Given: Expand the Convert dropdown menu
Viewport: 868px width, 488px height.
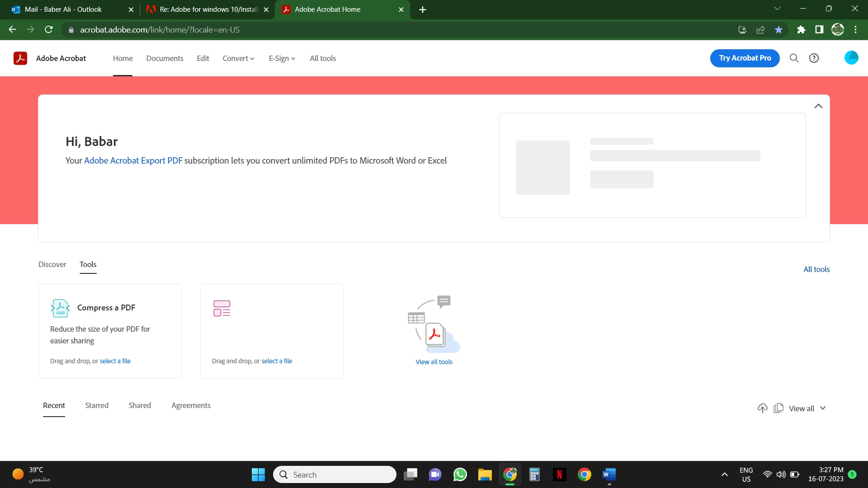Looking at the screenshot, I should (238, 58).
